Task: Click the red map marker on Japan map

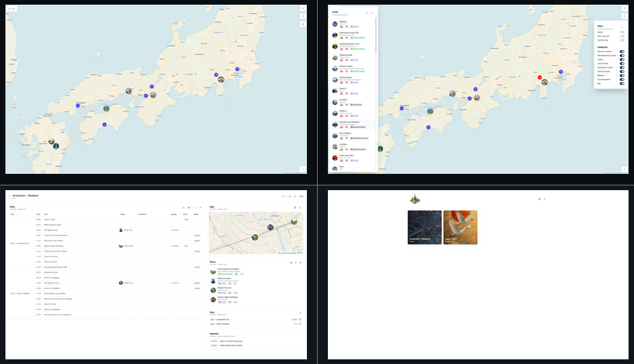Action: pyautogui.click(x=540, y=78)
